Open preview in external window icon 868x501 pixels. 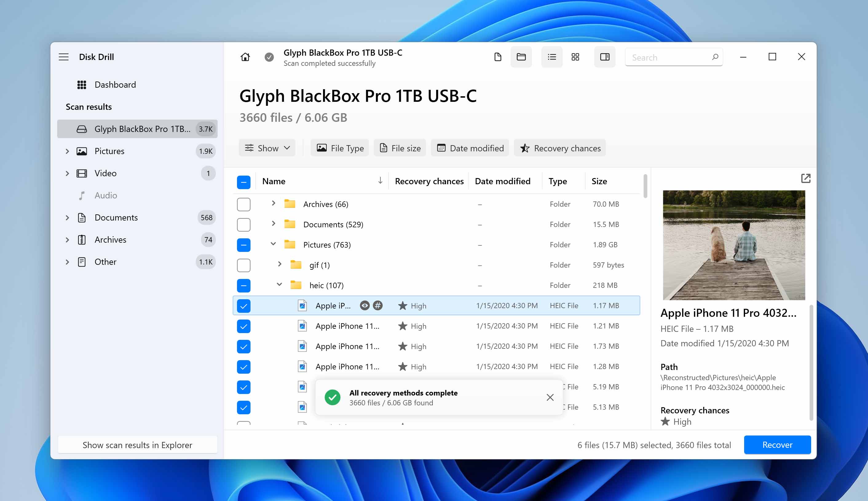coord(805,178)
